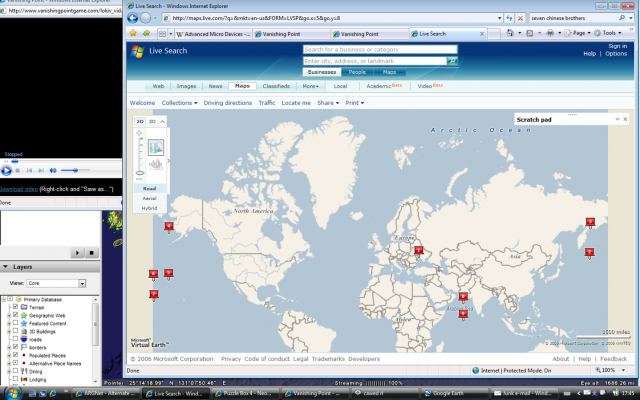This screenshot has height=400, width=640.
Task: Click the IE Back navigation button
Action: pos(133,18)
